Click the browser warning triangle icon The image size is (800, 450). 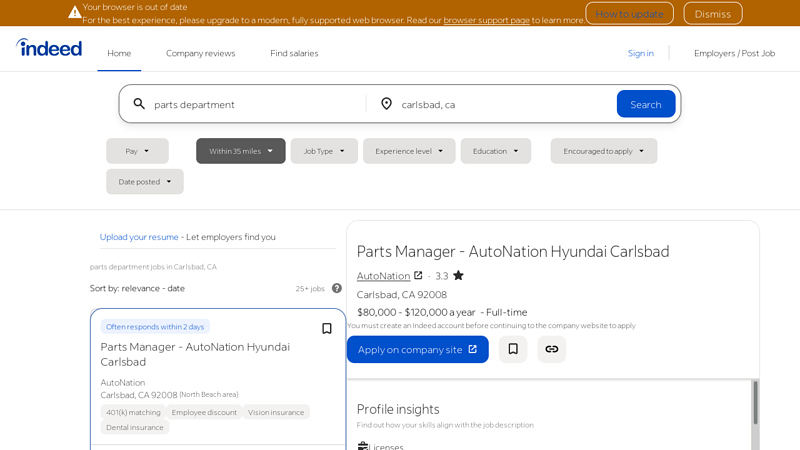click(x=75, y=13)
